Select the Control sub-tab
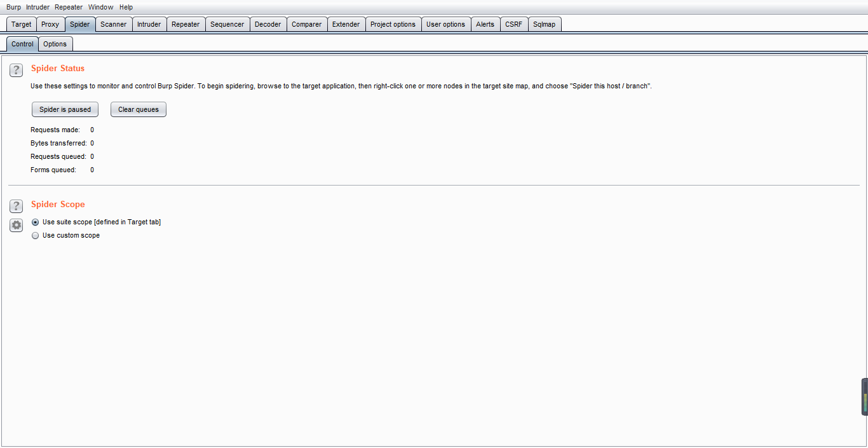This screenshot has width=868, height=448. tap(22, 44)
